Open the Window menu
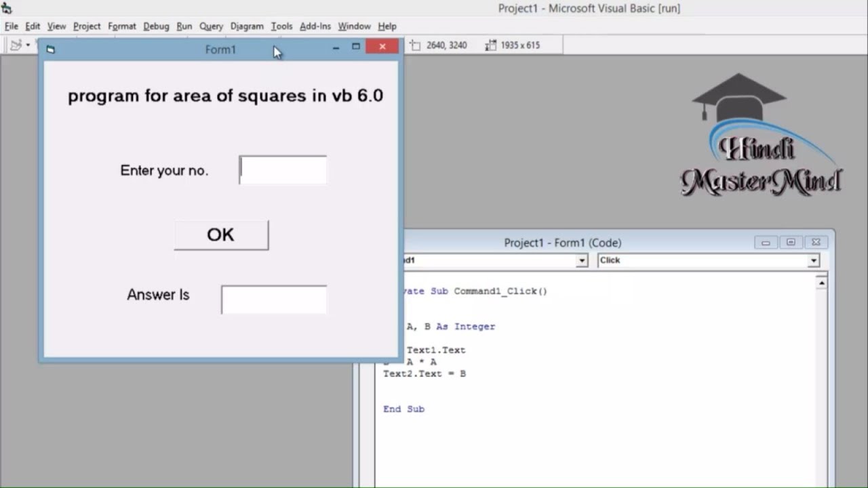Image resolution: width=868 pixels, height=488 pixels. (355, 26)
